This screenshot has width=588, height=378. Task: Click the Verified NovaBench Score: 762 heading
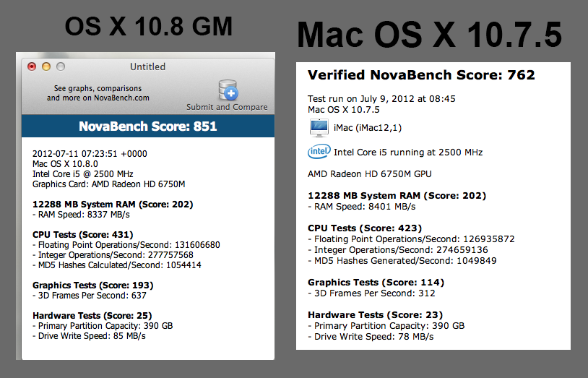(421, 75)
